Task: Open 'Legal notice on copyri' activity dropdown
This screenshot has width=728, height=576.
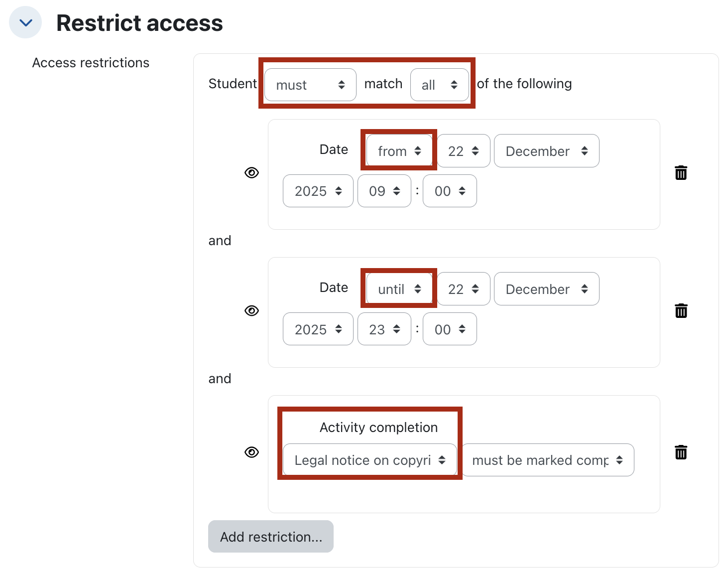Action: coord(369,460)
